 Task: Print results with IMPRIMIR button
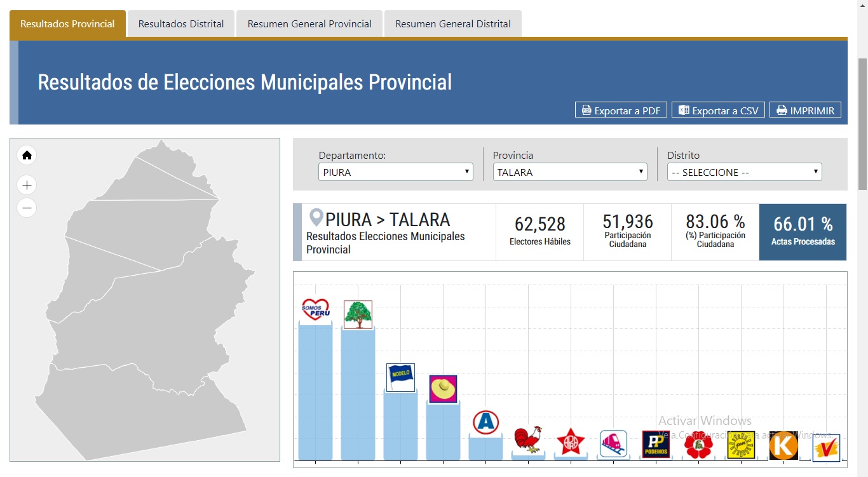pyautogui.click(x=805, y=110)
